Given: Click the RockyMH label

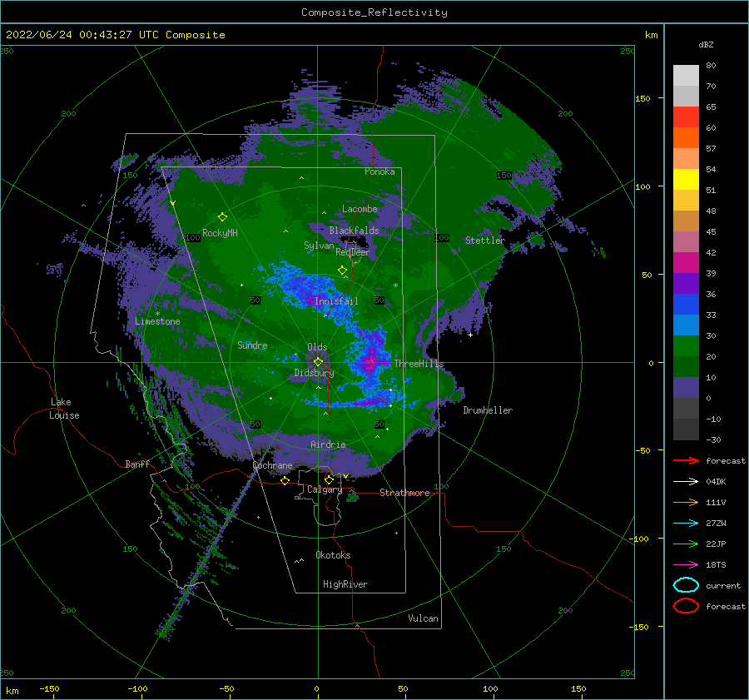Looking at the screenshot, I should click(x=220, y=233).
